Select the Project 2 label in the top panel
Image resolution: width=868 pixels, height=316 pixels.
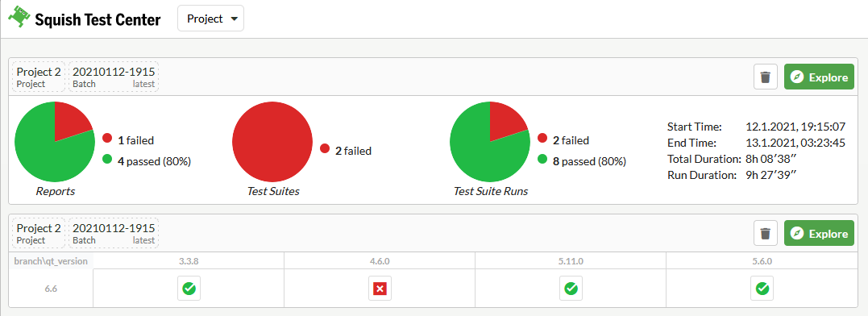[x=39, y=77]
